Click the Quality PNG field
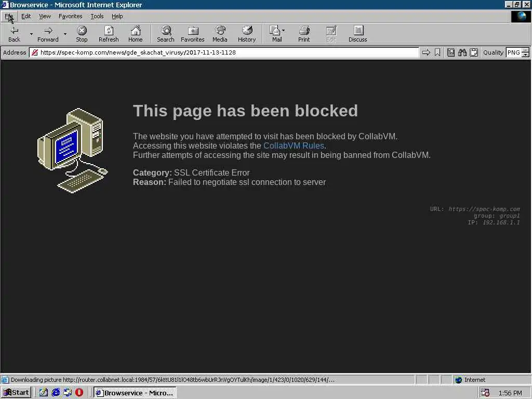532x399 pixels. click(x=514, y=52)
